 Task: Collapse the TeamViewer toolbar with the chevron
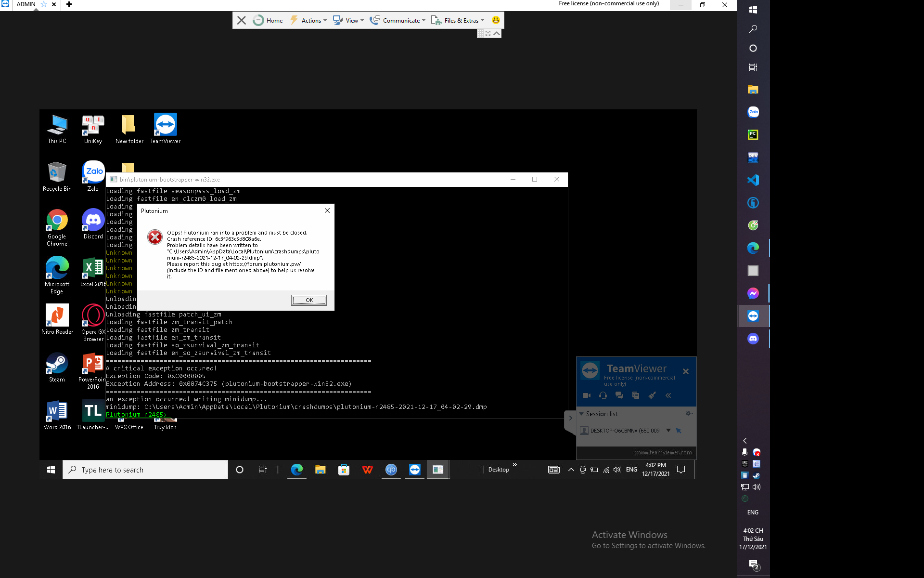(497, 33)
